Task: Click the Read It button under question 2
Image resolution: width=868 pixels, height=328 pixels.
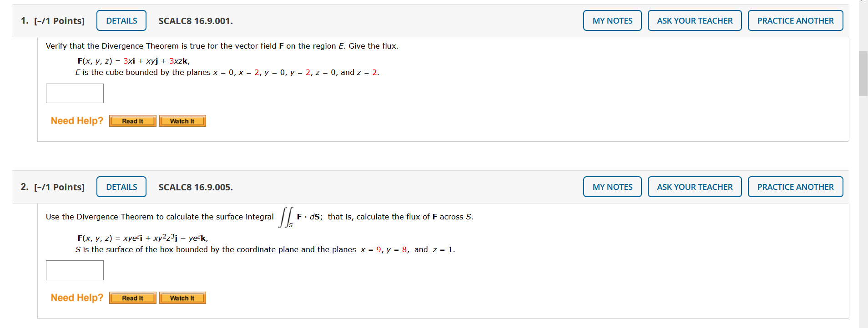Action: 132,298
